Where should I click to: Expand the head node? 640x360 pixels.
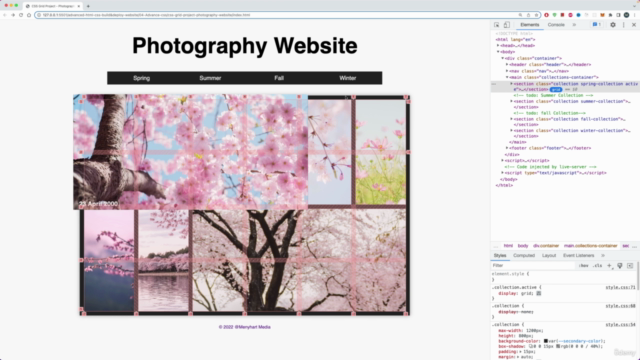(498, 46)
